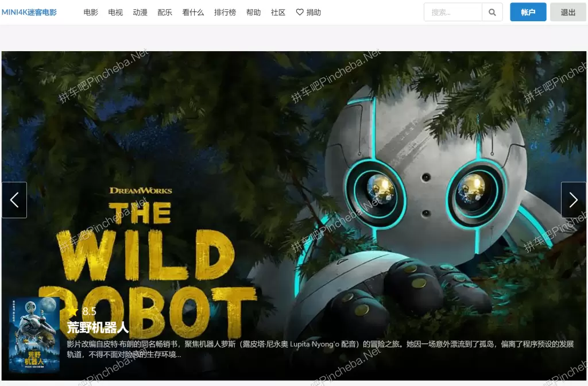Viewport: 588px width, 386px height.
Task: Open the 荒野机器人 poster thumbnail
Action: tap(34, 335)
